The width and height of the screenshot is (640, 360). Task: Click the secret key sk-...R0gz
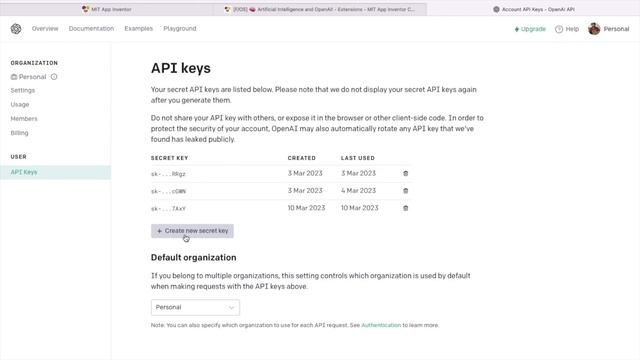click(x=168, y=174)
